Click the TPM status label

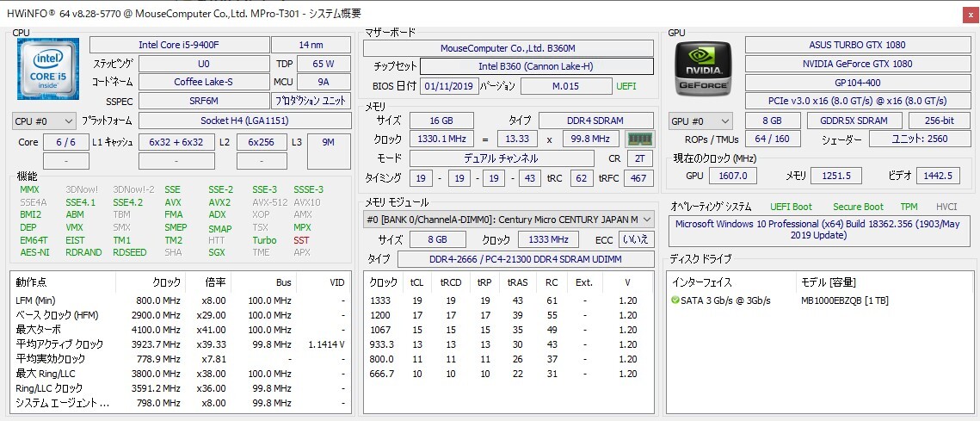coord(909,207)
